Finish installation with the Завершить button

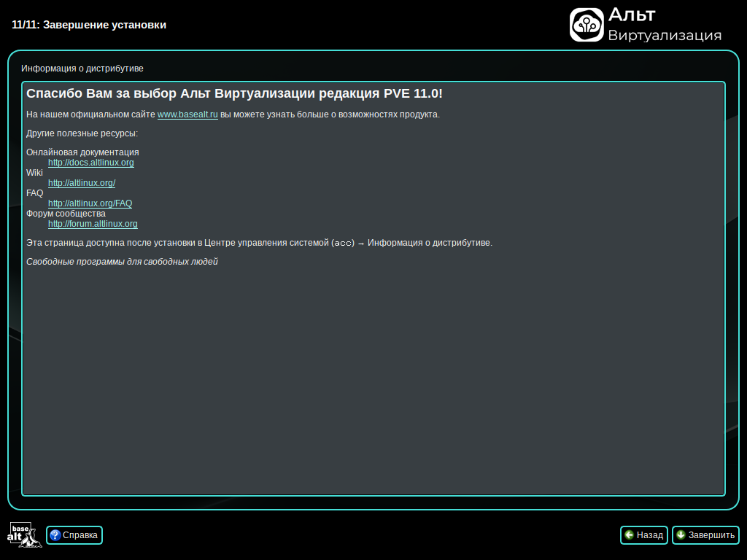click(x=705, y=535)
